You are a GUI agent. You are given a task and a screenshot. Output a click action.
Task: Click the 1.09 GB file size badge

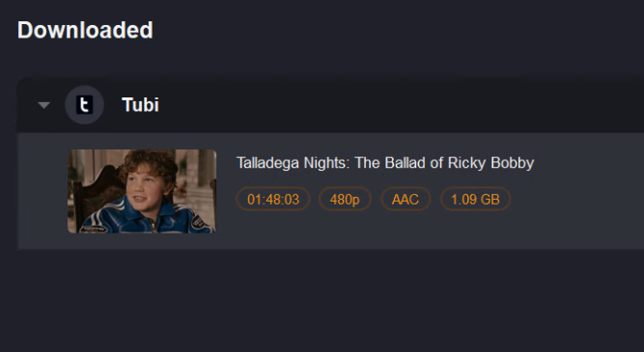click(x=475, y=200)
